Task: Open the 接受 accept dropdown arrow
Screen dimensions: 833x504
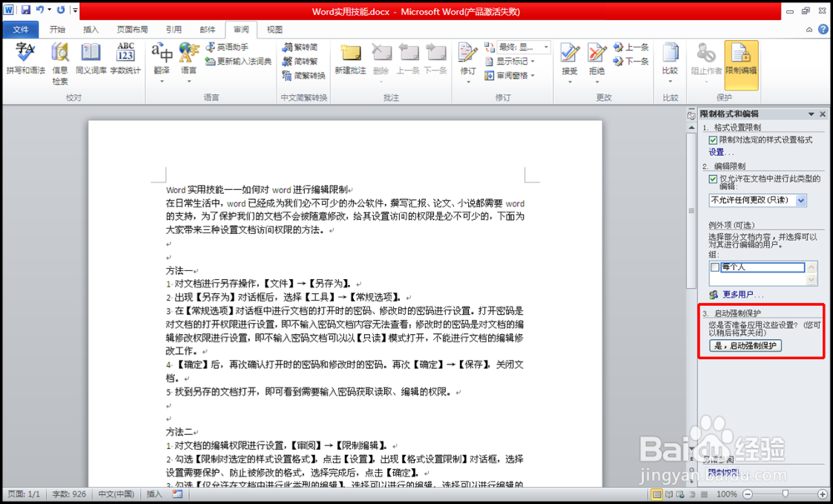Action: [x=570, y=82]
